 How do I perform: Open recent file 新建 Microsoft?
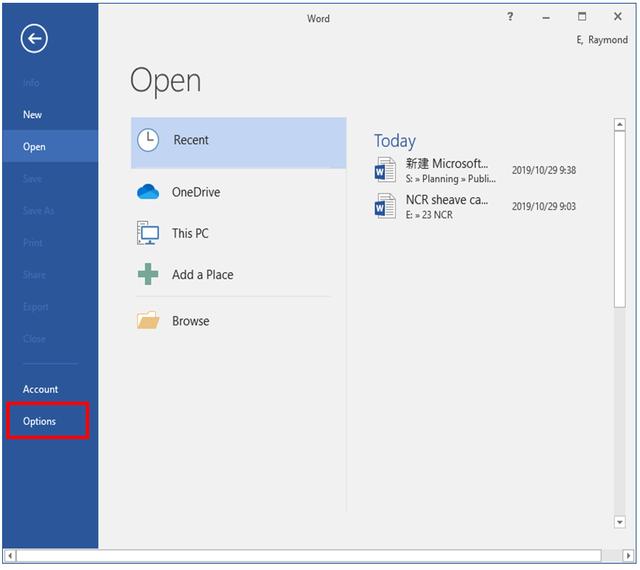click(446, 164)
